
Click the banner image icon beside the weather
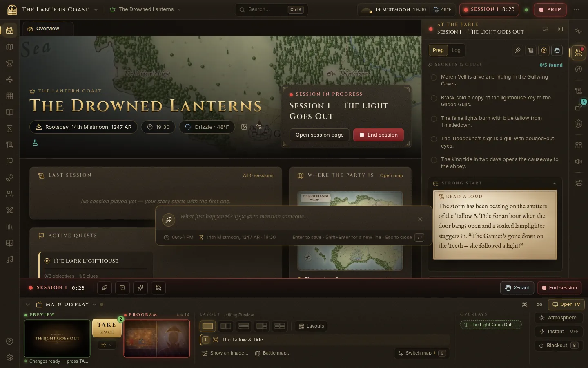point(244,127)
